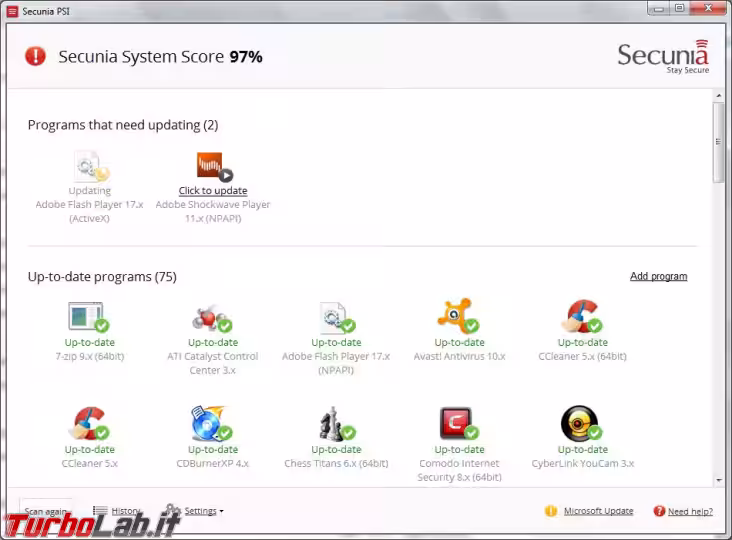Click the 'Updating' status text
Viewport: 732px width, 540px height.
pyautogui.click(x=90, y=190)
